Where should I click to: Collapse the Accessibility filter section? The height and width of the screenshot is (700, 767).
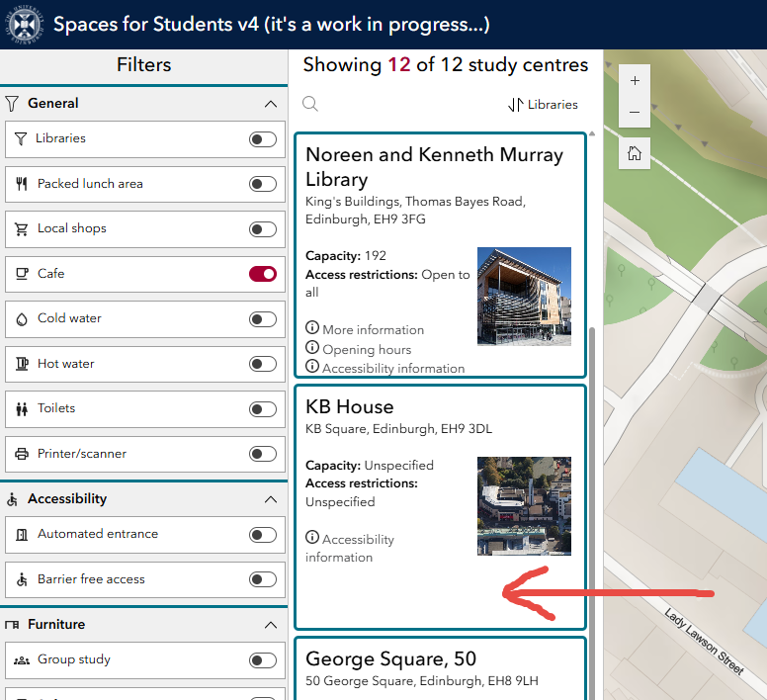pos(271,499)
